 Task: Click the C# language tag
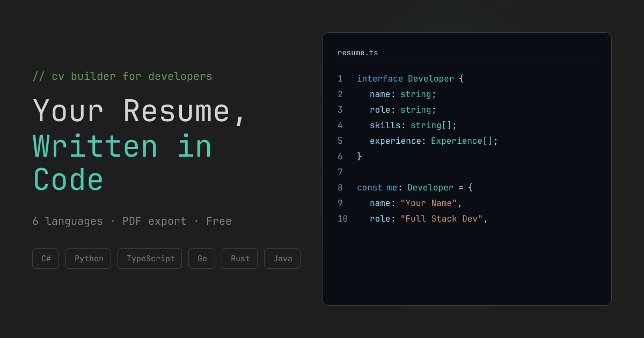point(46,259)
